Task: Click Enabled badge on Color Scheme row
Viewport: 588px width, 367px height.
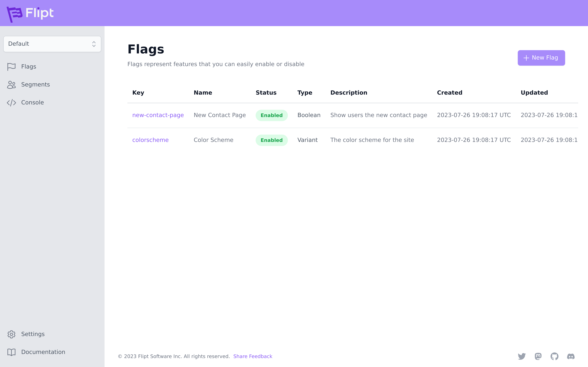Action: pos(271,140)
